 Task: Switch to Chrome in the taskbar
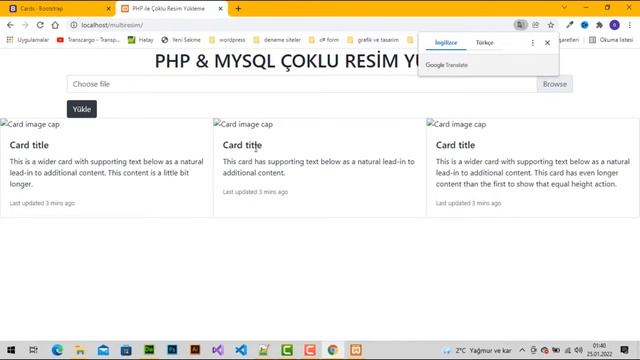pos(333,350)
